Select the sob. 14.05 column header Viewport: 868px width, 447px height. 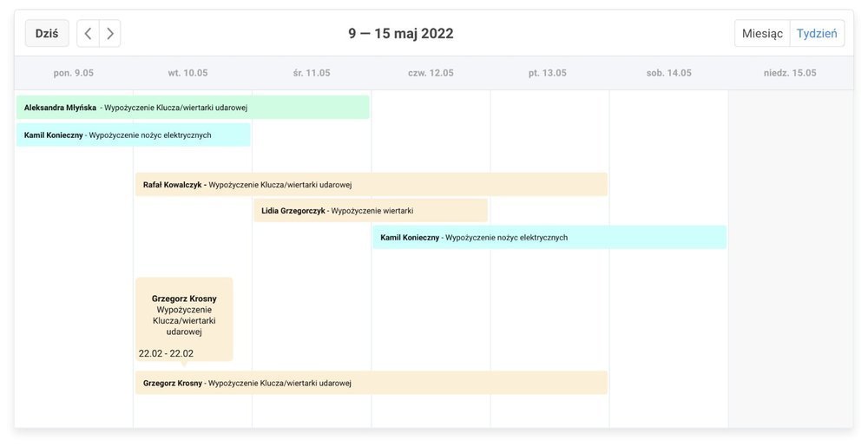[668, 73]
